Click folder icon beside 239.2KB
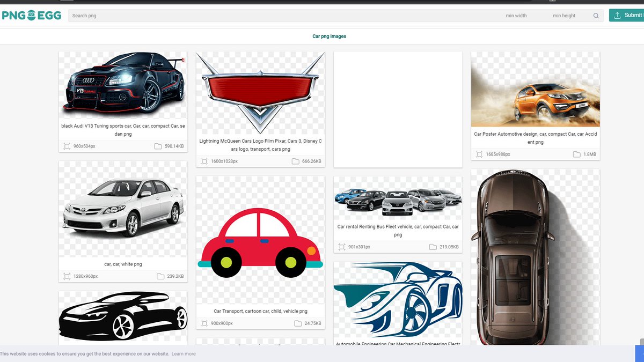The image size is (644, 362). pyautogui.click(x=160, y=277)
